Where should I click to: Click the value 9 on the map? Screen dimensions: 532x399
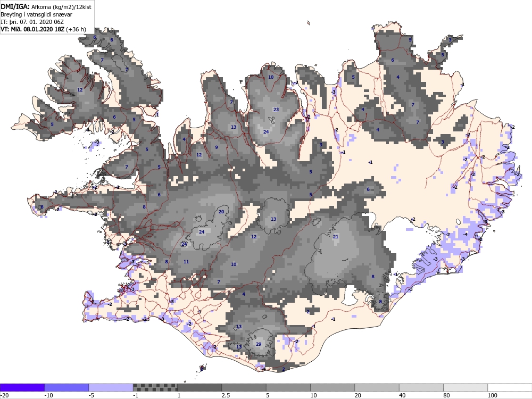(217, 147)
